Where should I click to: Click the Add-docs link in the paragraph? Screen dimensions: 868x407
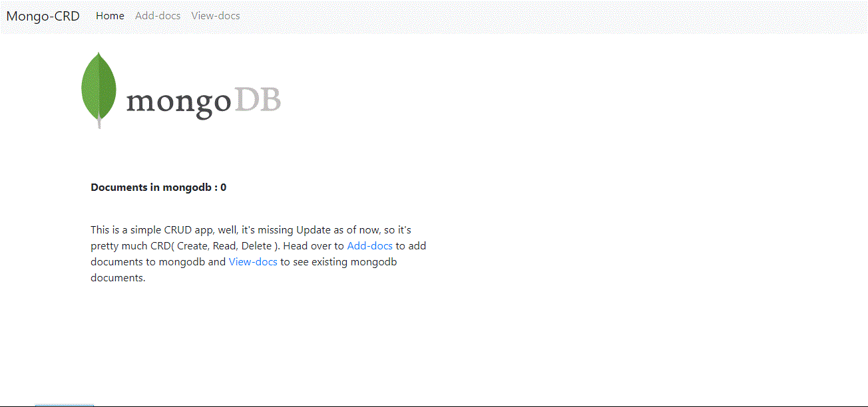pyautogui.click(x=369, y=245)
